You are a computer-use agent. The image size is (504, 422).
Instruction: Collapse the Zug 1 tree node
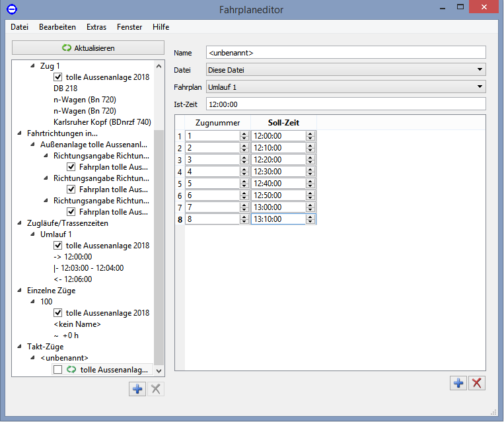(34, 66)
